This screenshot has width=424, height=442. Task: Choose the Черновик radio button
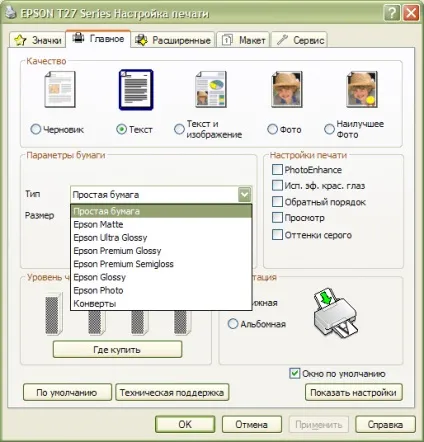[36, 129]
